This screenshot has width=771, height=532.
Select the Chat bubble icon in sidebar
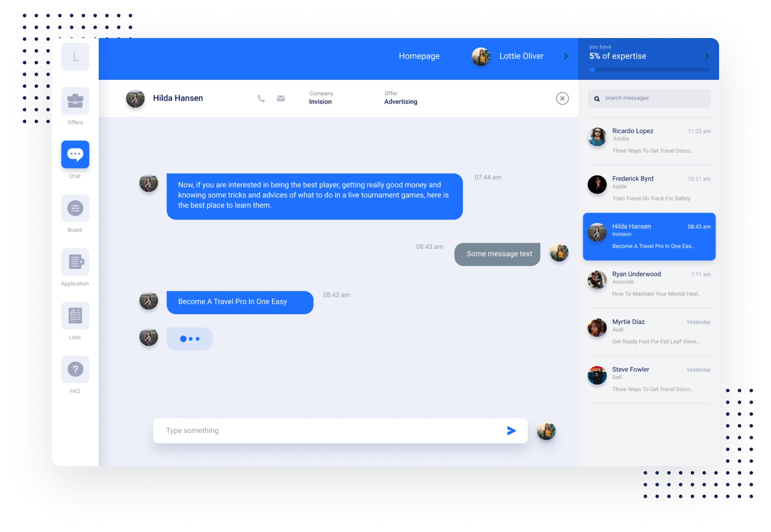click(x=75, y=154)
